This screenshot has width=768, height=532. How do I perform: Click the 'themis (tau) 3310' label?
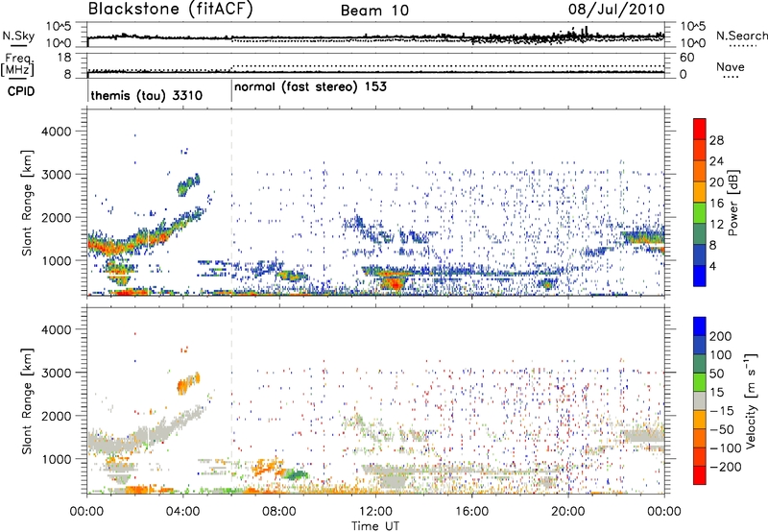tap(147, 95)
